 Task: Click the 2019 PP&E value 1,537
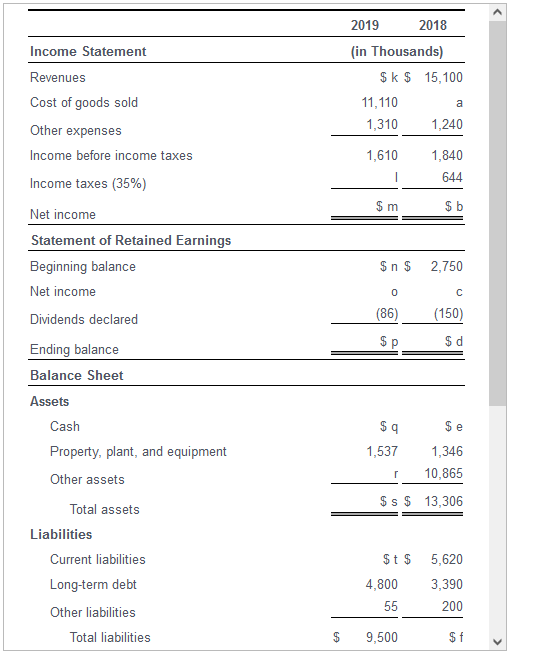(382, 452)
